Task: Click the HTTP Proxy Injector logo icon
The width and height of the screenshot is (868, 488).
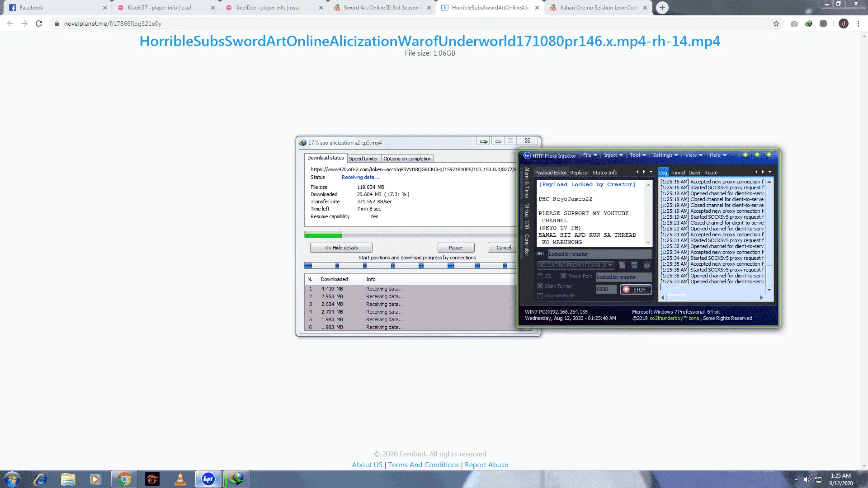Action: (527, 155)
